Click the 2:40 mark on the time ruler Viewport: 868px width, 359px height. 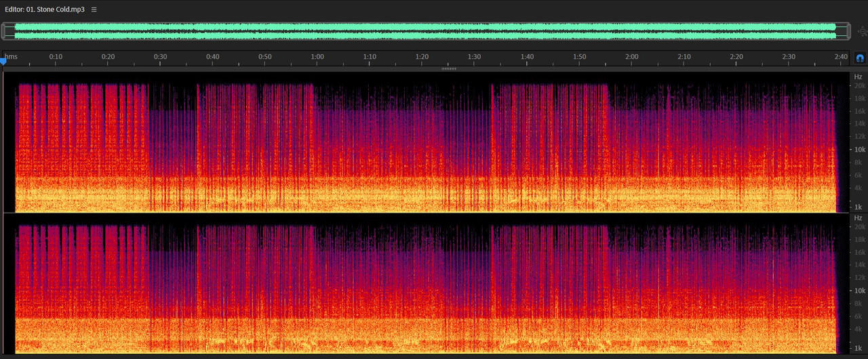841,56
